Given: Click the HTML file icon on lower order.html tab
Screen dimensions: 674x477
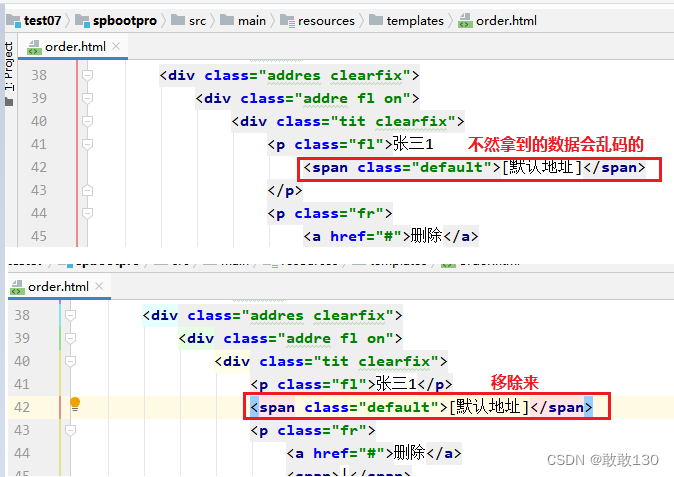Looking at the screenshot, I should pyautogui.click(x=17, y=287).
